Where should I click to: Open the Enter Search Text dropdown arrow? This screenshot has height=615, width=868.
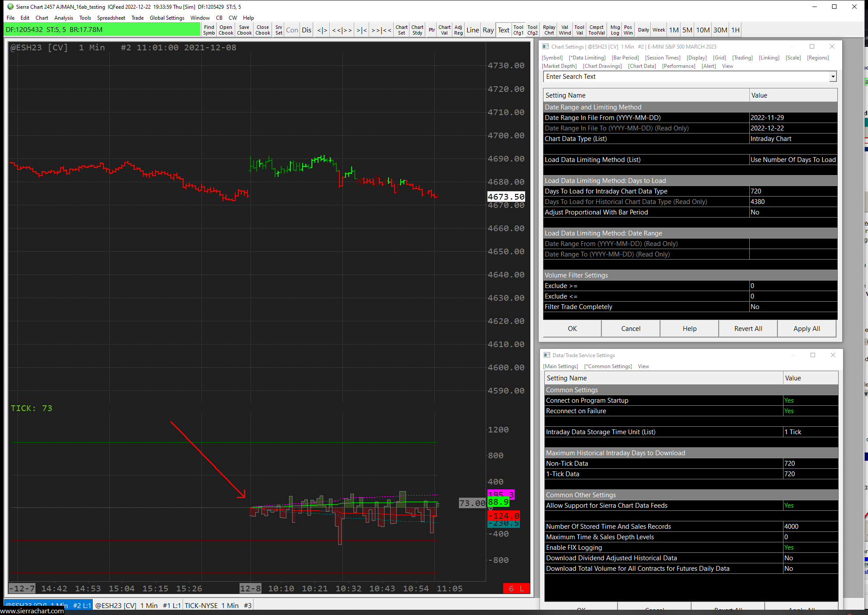833,77
